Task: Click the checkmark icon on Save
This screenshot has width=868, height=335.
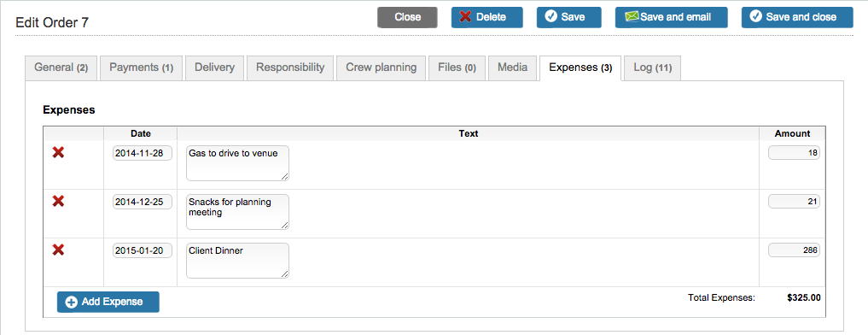Action: [551, 17]
